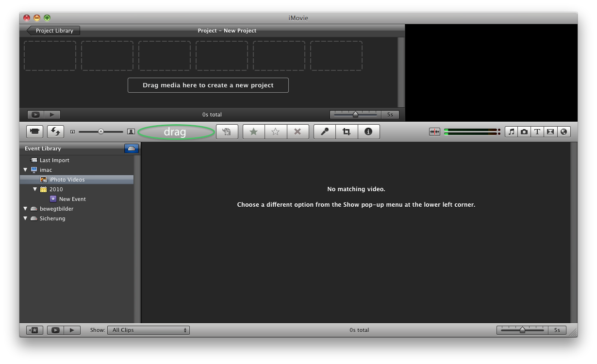The height and width of the screenshot is (364, 597).
Task: Add selection to project button
Action: click(x=227, y=132)
